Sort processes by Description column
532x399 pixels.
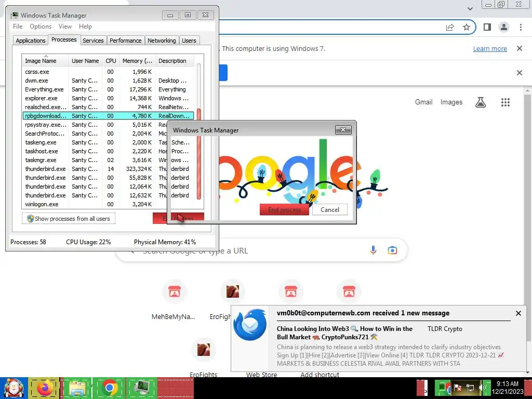point(175,61)
